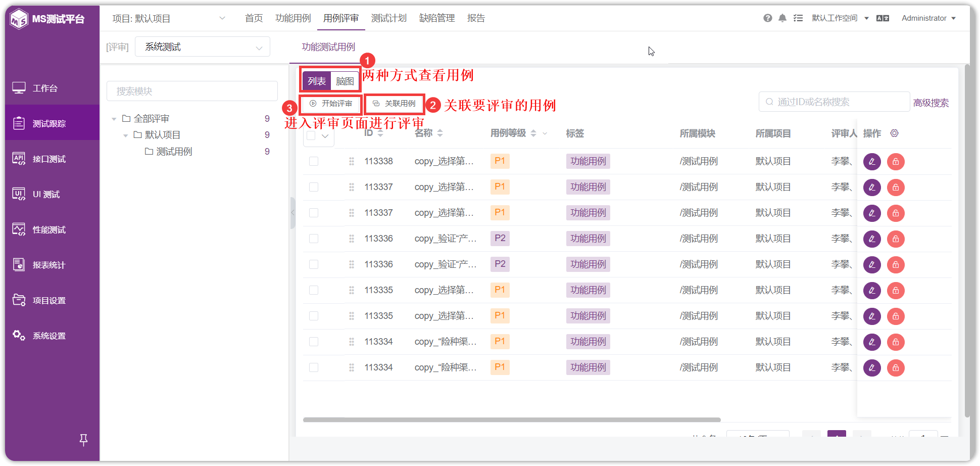Pin the sidebar with the pin icon
The width and height of the screenshot is (980, 466).
84,440
